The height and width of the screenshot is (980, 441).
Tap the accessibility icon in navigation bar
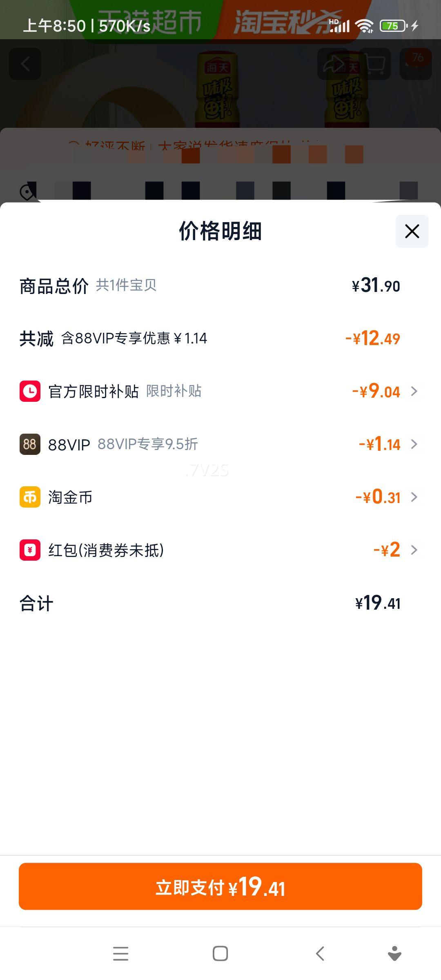394,953
